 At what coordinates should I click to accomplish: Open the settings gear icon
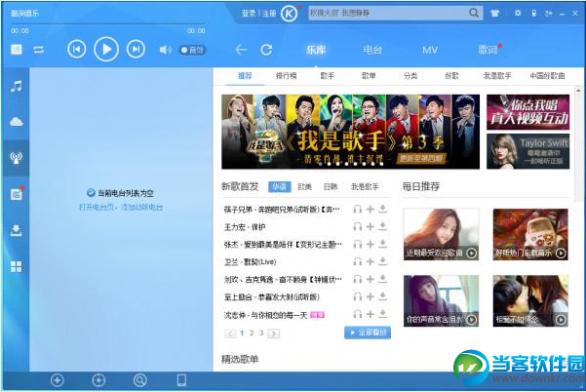[x=518, y=13]
